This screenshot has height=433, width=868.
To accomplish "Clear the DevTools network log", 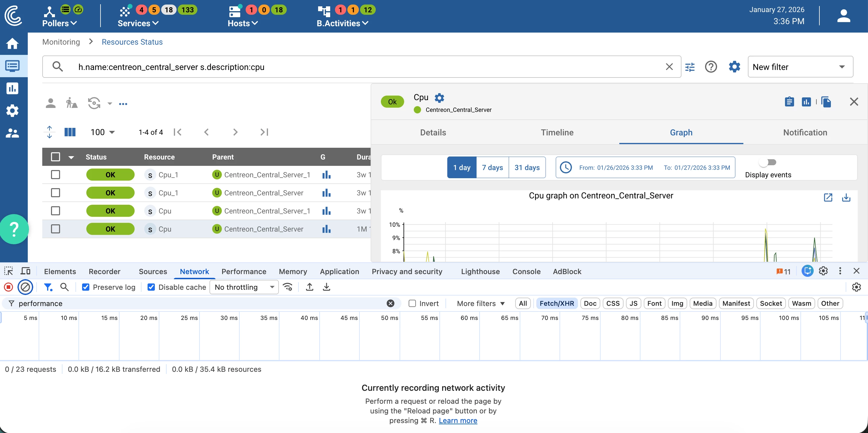I will [25, 287].
